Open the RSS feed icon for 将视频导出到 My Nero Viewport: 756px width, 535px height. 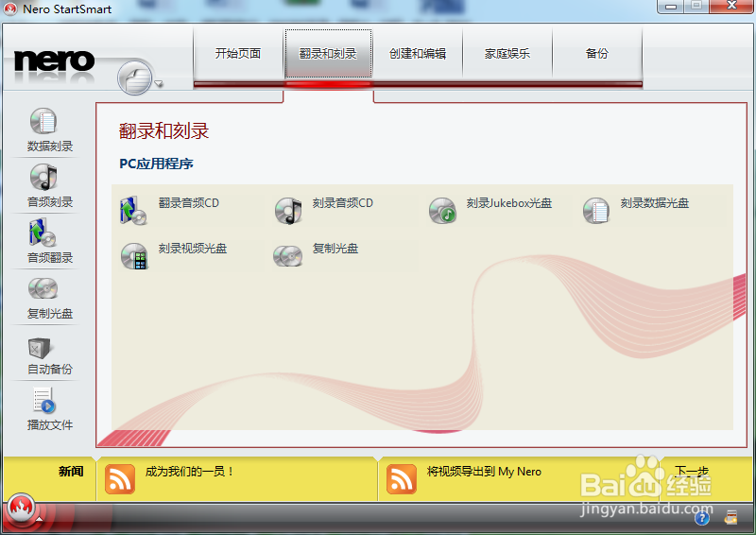pos(401,479)
